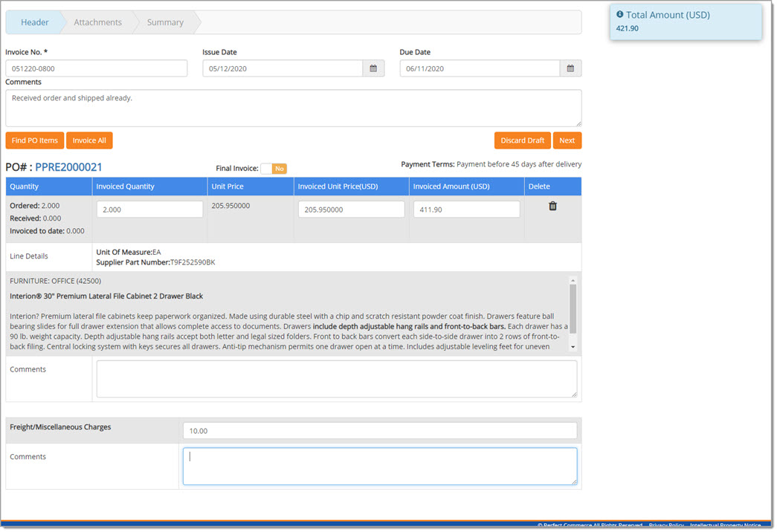777x532 pixels.
Task: Delete the invoice line item using trash icon
Action: click(552, 205)
